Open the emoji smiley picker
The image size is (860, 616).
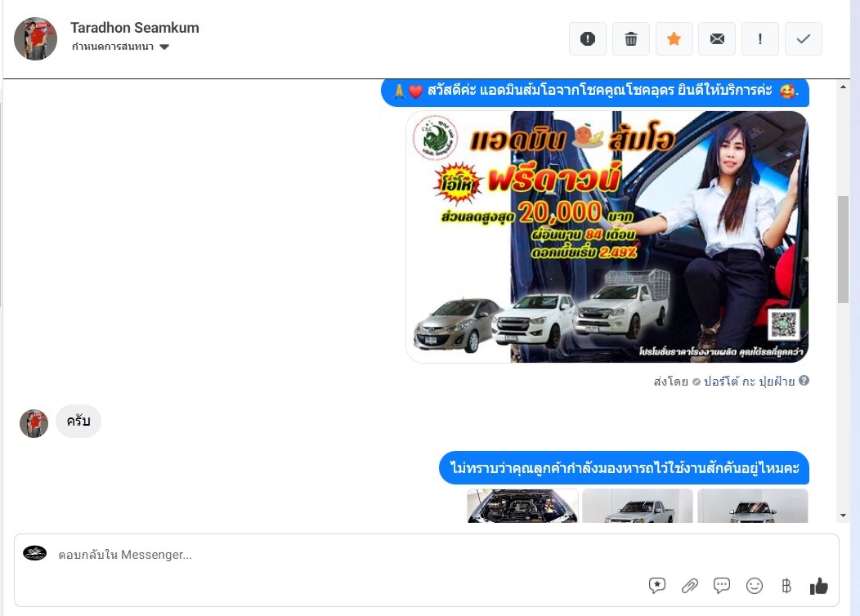coord(755,586)
